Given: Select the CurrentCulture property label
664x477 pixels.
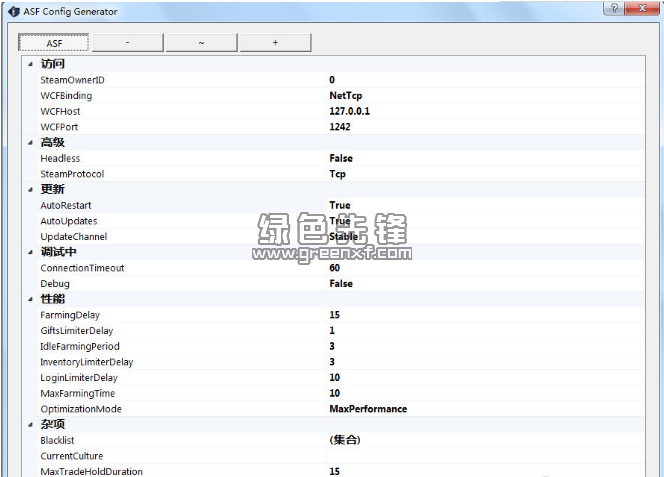Looking at the screenshot, I should pos(72,456).
